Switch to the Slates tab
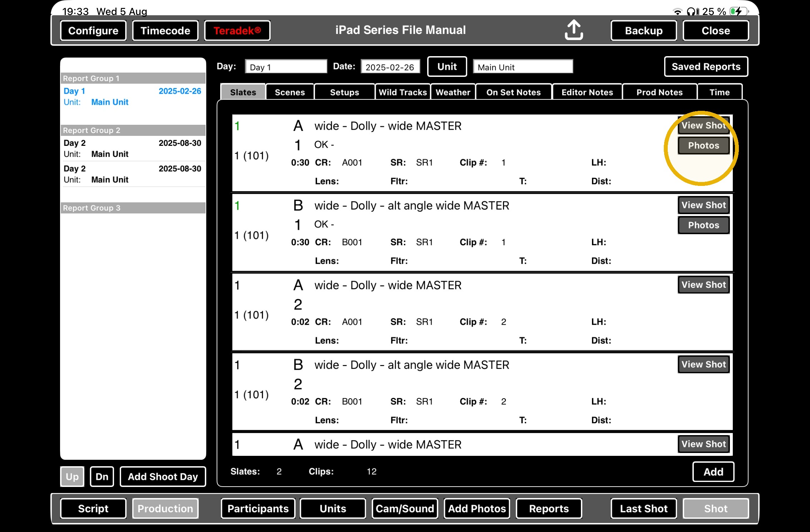This screenshot has height=532, width=810. pos(243,92)
